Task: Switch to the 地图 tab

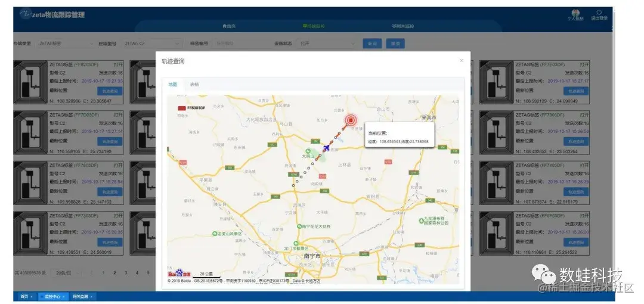Action: [172, 85]
